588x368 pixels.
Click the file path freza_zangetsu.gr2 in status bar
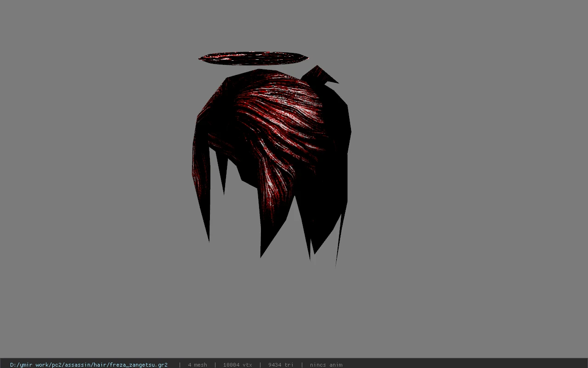[x=89, y=365]
